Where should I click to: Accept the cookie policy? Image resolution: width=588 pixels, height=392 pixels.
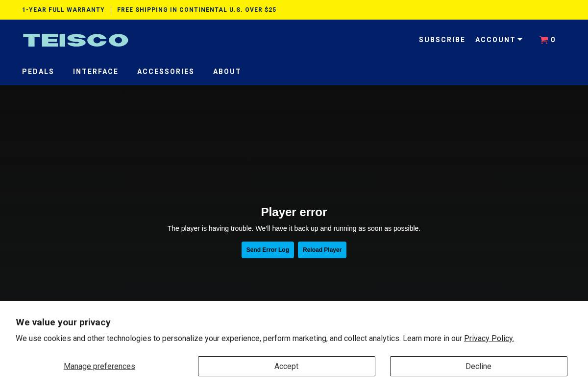point(286,366)
